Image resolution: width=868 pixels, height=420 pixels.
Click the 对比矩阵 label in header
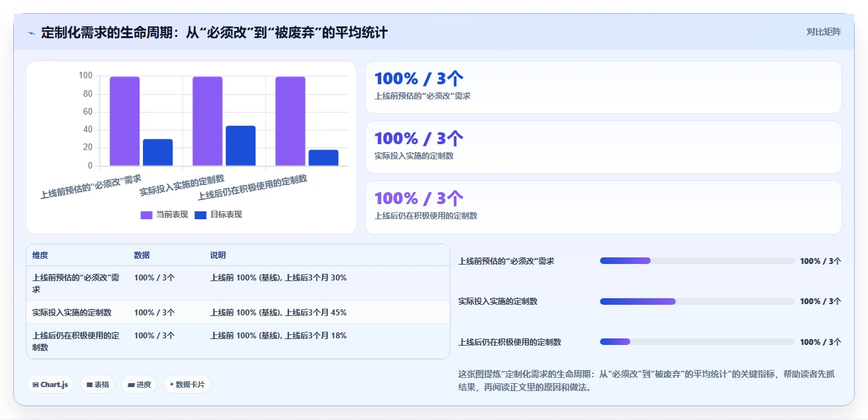(824, 32)
